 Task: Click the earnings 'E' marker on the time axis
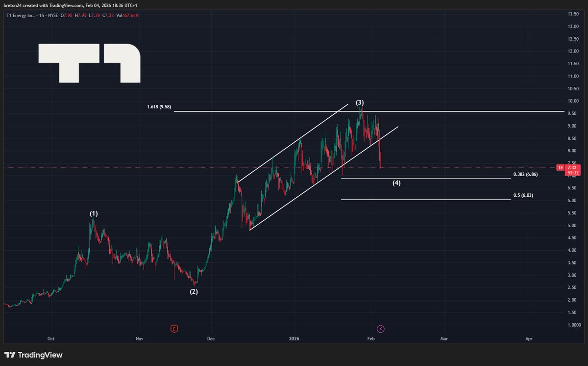coord(173,329)
